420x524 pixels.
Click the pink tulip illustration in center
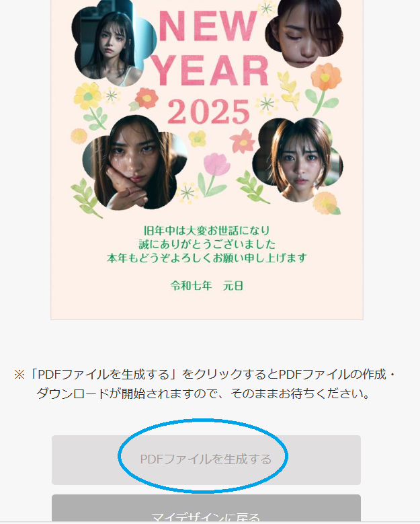(214, 174)
